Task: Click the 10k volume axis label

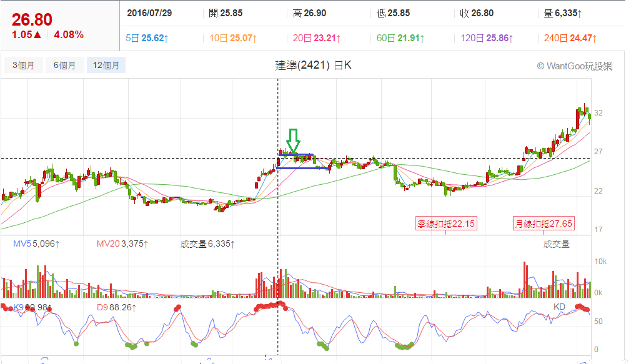Action: (x=600, y=262)
